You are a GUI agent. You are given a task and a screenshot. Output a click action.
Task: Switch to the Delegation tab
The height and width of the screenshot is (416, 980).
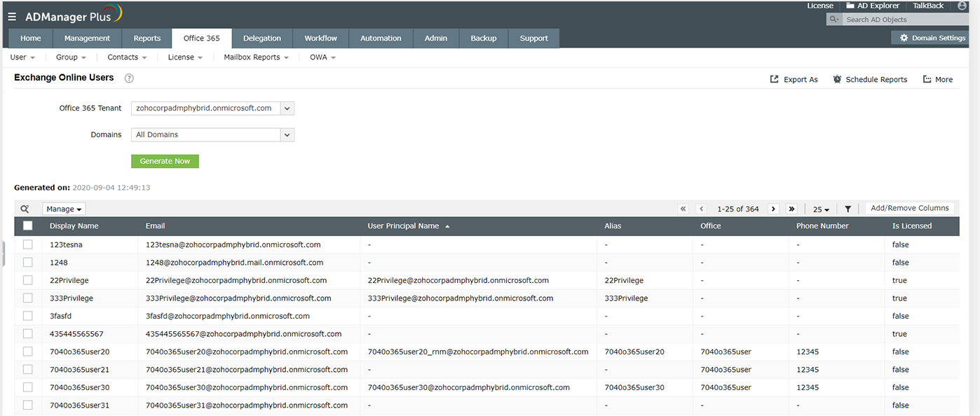pos(261,39)
